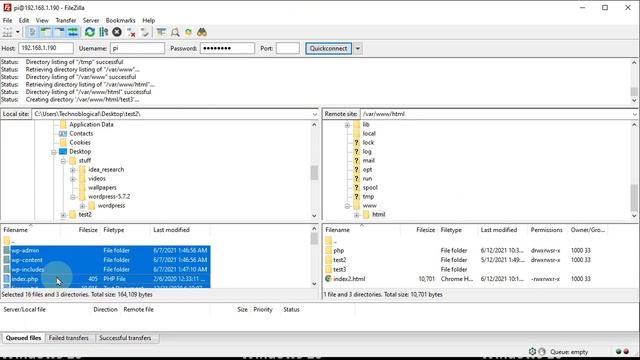This screenshot has width=640, height=360.
Task: Toggle the transfer queue display
Action: point(73,32)
